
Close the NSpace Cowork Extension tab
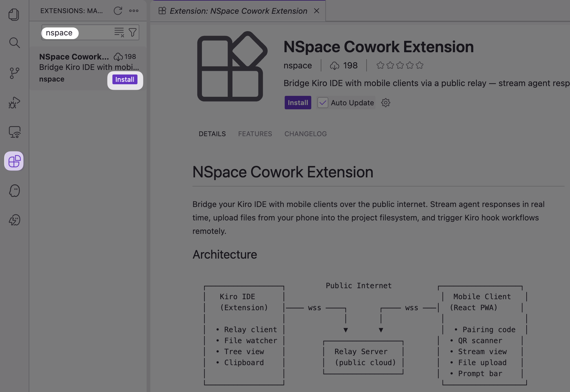pos(316,11)
